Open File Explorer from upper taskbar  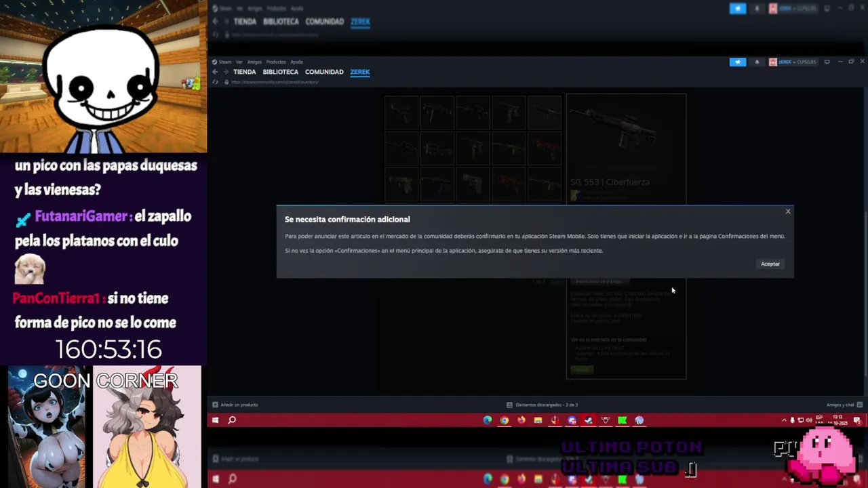[x=538, y=420]
